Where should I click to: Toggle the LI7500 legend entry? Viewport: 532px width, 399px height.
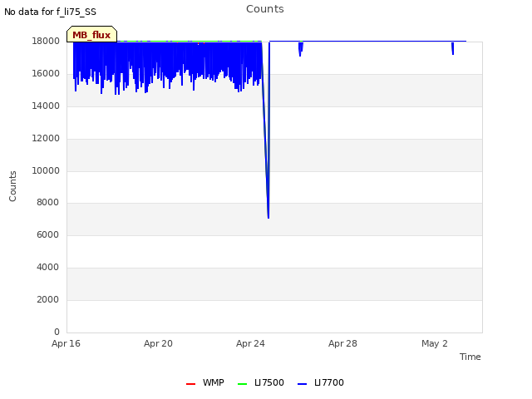tap(260, 382)
